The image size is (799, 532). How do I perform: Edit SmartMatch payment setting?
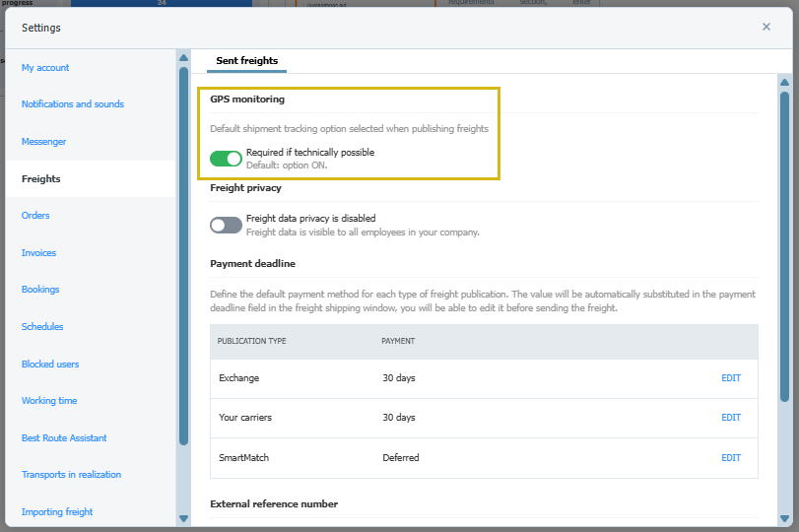coord(730,458)
